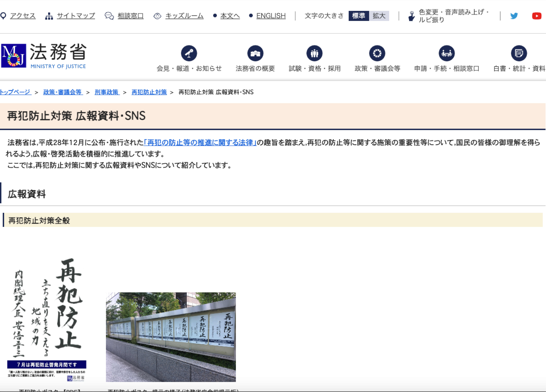Viewport: 546px width, 392px height.
Task: Click the speech bubble consultation icon
Action: (x=109, y=16)
